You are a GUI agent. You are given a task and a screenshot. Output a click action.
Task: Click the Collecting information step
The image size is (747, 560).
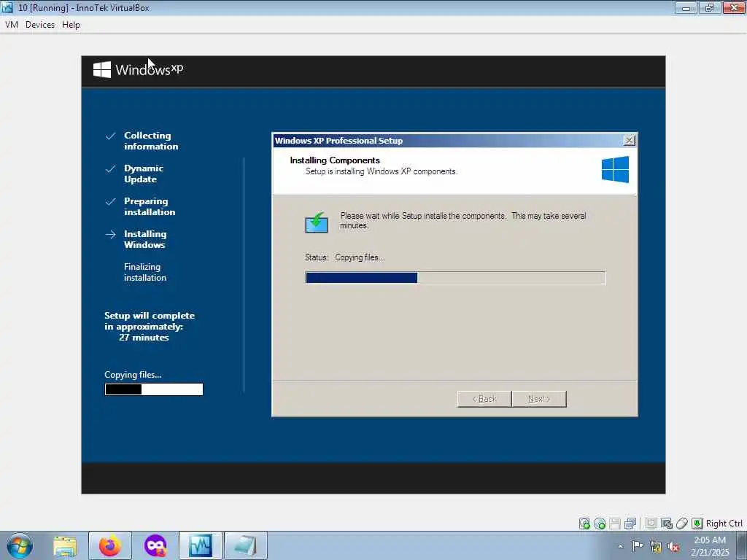pyautogui.click(x=151, y=141)
